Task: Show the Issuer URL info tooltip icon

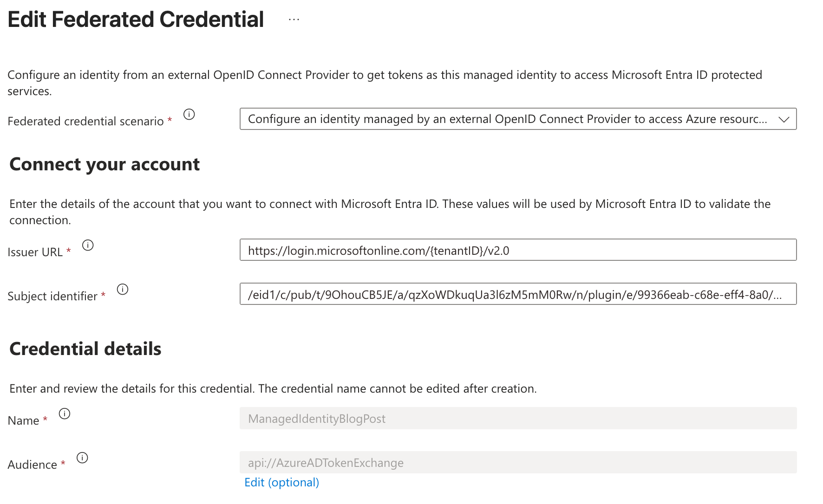Action: [x=88, y=245]
